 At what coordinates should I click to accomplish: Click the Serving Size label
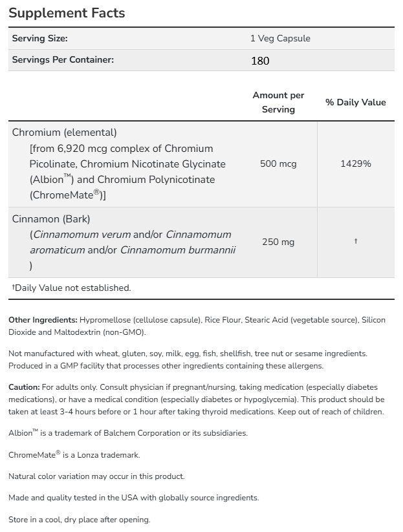point(39,38)
